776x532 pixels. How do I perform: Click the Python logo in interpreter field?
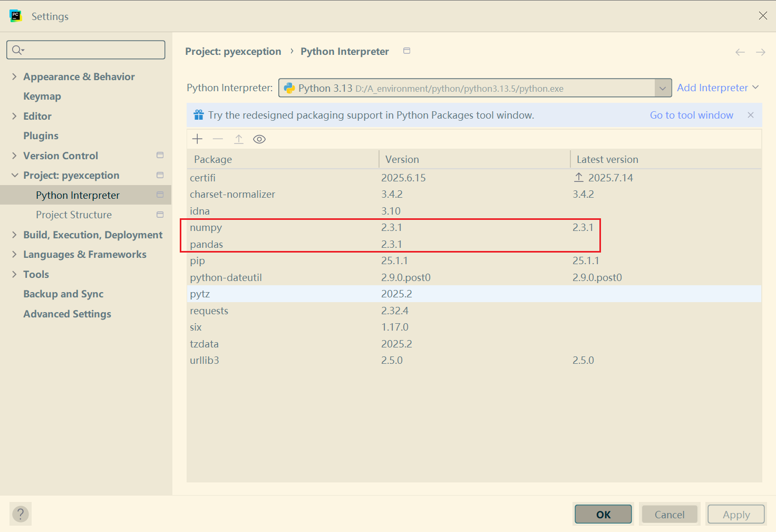(x=289, y=88)
